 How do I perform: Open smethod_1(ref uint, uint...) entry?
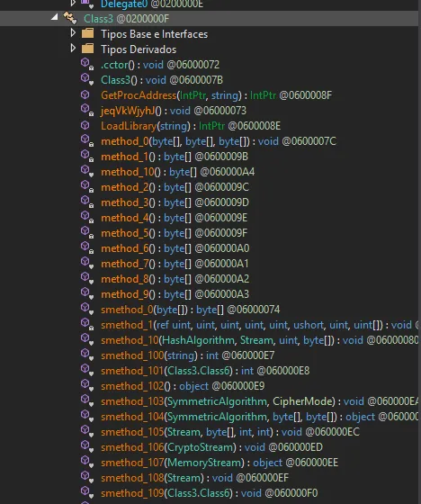pyautogui.click(x=259, y=325)
